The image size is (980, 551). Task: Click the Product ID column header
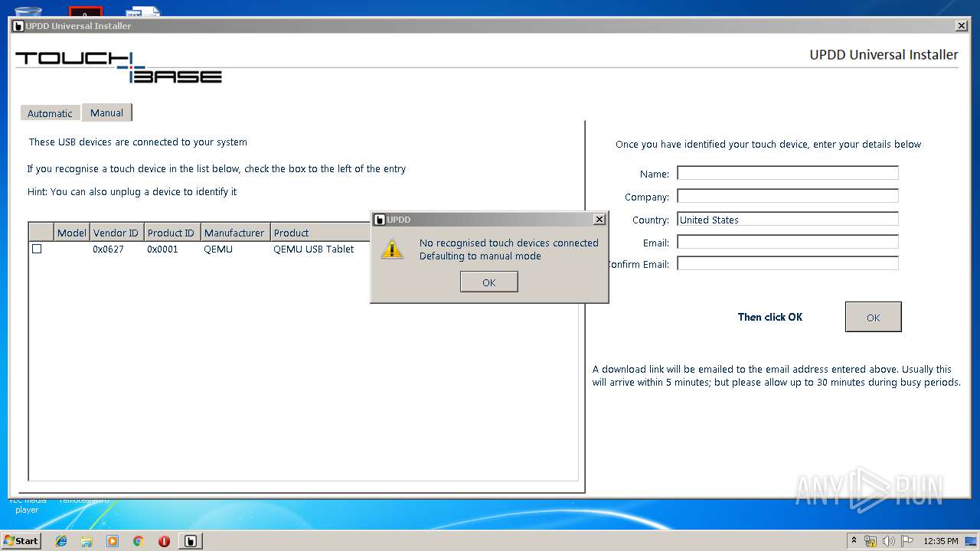coord(171,233)
